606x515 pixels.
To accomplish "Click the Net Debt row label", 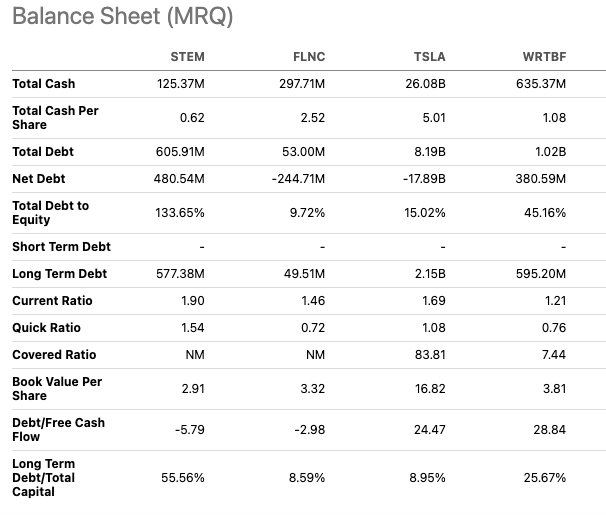I will (39, 179).
